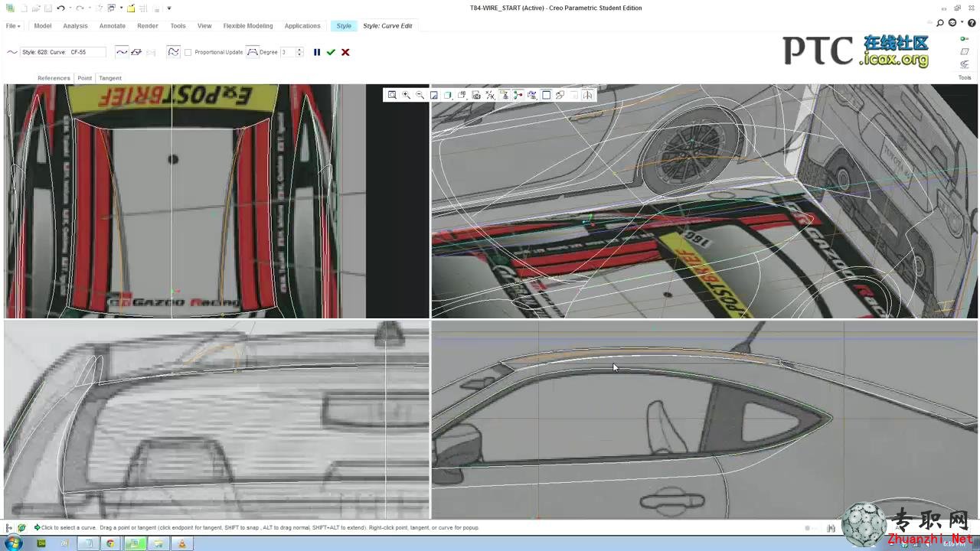
Task: Toggle the Spin Center icon
Action: coord(518,95)
